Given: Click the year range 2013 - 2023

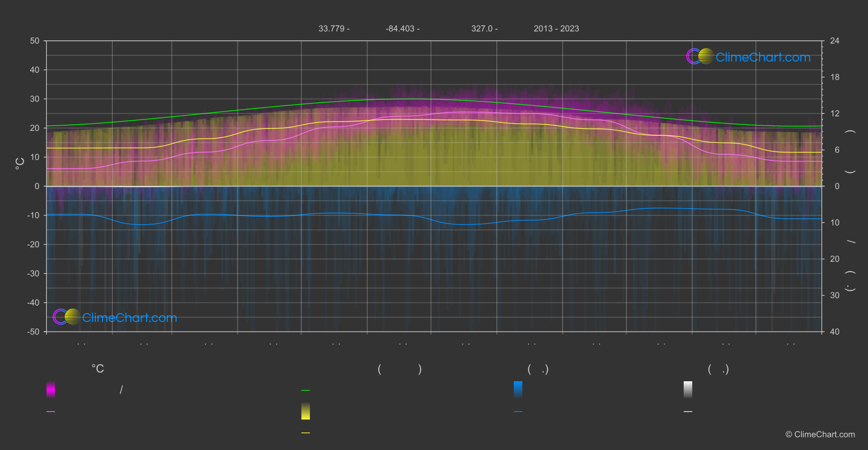Looking at the screenshot, I should (x=556, y=28).
